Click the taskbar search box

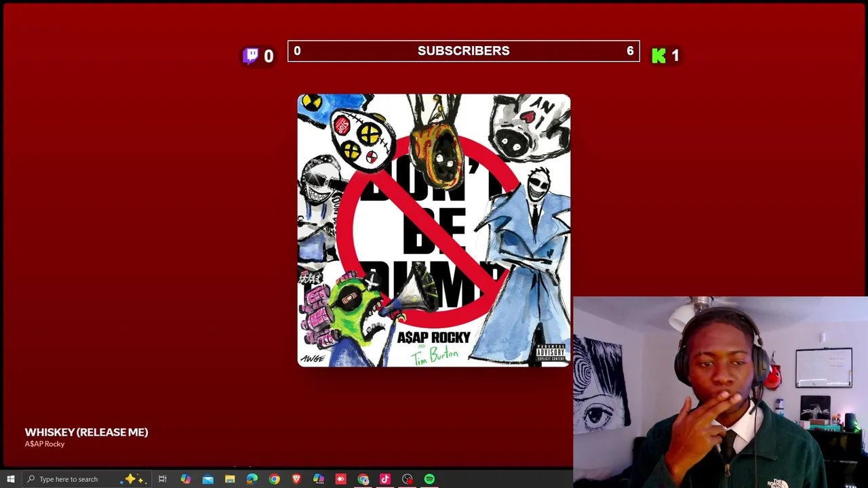pos(88,479)
